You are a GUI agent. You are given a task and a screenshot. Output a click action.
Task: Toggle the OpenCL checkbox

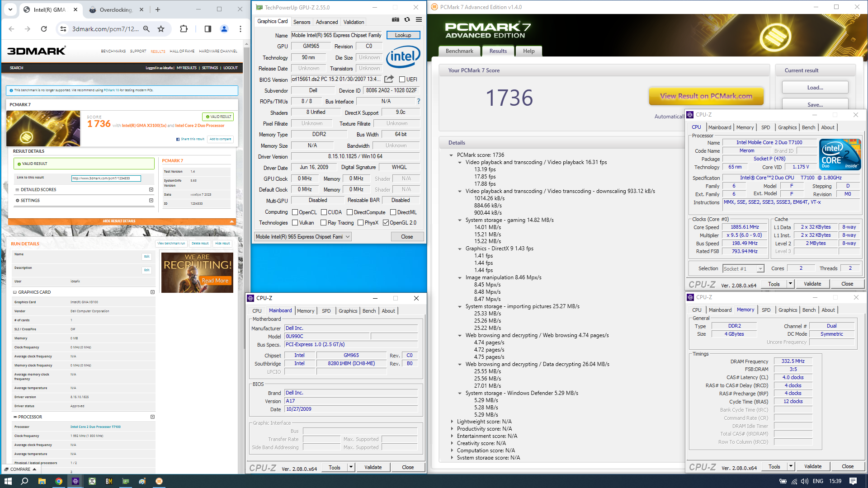[x=295, y=212]
